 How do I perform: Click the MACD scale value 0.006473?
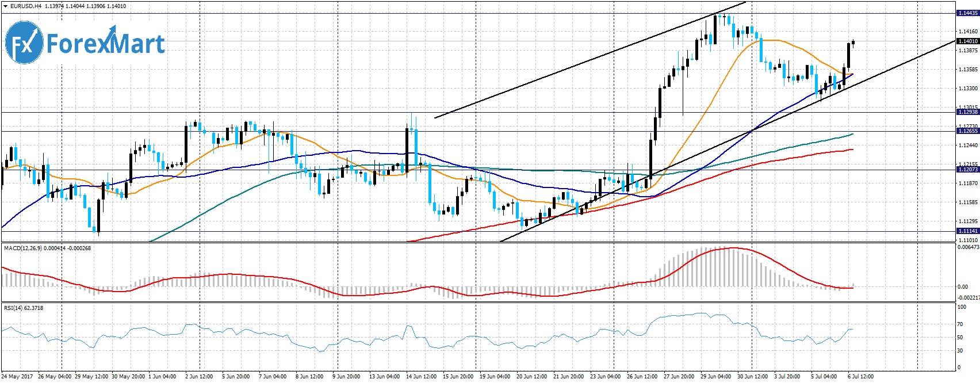pyautogui.click(x=968, y=247)
